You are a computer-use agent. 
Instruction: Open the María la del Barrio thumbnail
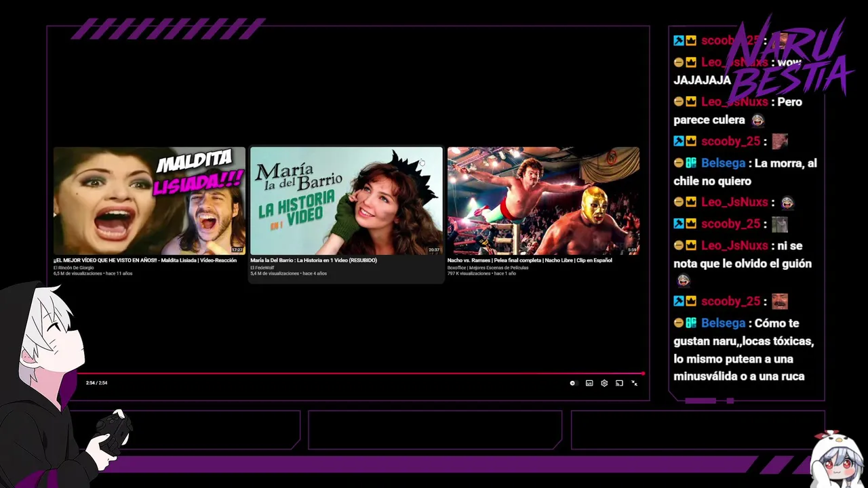point(346,201)
